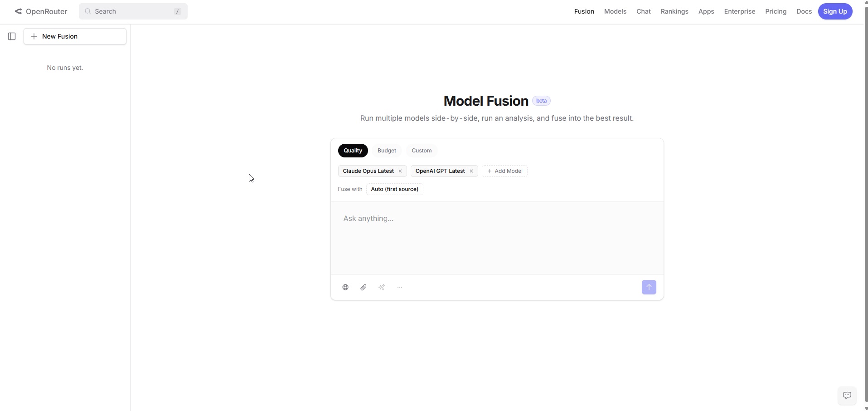Toggle the sidebar panel icon
The image size is (868, 411).
pos(12,36)
